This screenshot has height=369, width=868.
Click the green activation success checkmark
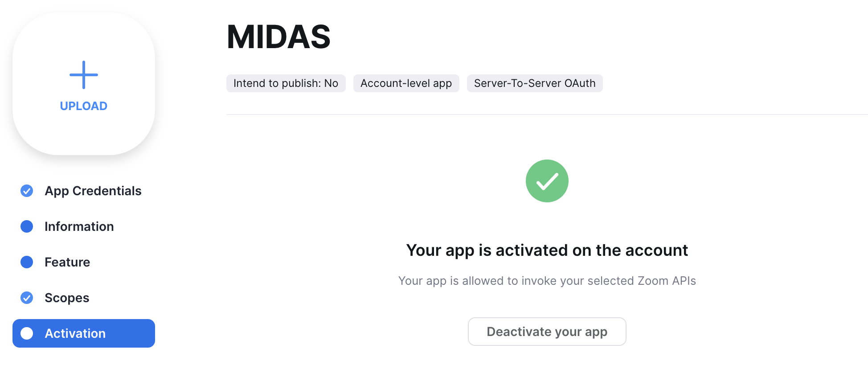547,181
